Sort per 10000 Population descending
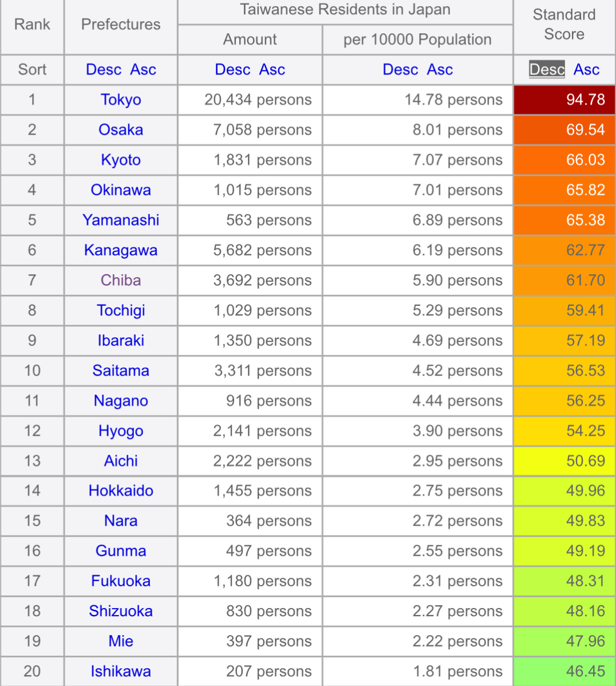The image size is (616, 686). pyautogui.click(x=400, y=69)
